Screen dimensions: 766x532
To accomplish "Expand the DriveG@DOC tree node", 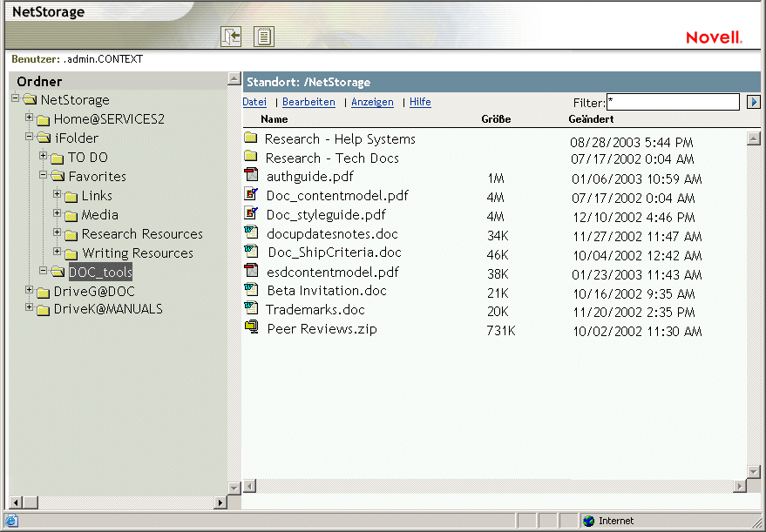I will pyautogui.click(x=30, y=290).
